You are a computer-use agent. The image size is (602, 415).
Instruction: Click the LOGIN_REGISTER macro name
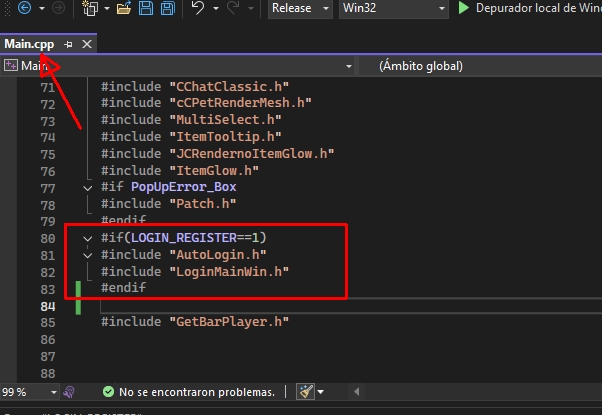184,238
